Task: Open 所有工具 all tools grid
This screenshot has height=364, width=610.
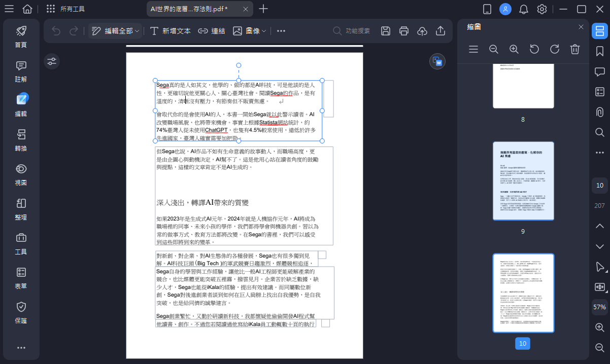Action: 65,9
